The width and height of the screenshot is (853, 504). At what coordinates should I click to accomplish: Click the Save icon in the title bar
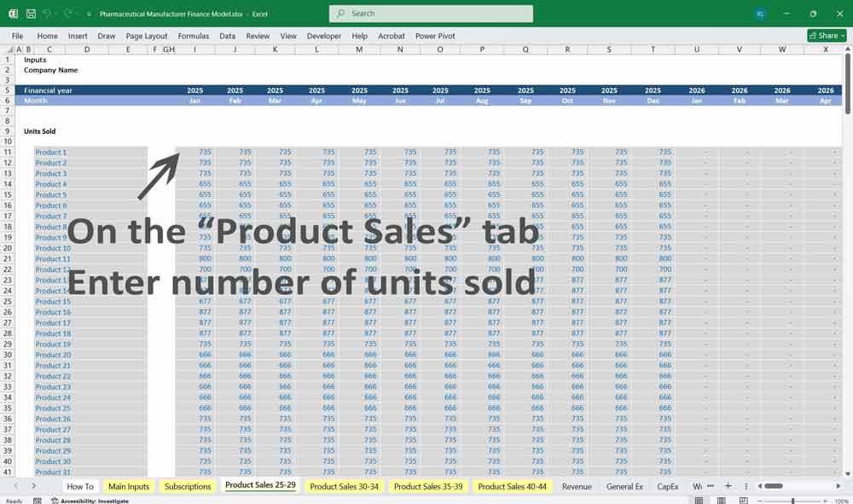click(31, 14)
